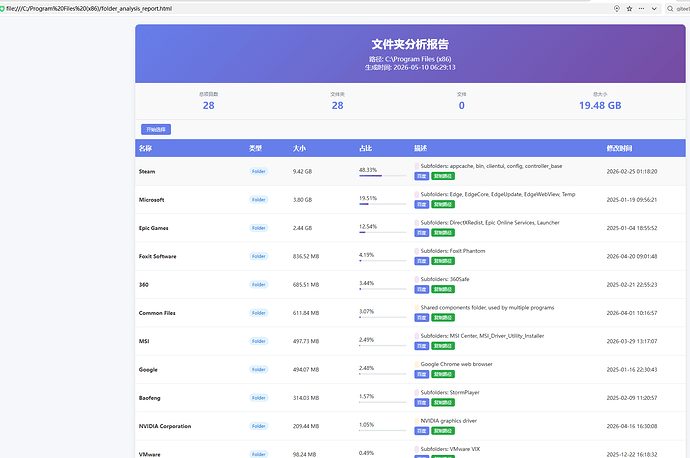Screen dimensions: 690x458
Task: Click the green security shield icon before URL
Action: coord(2,8)
